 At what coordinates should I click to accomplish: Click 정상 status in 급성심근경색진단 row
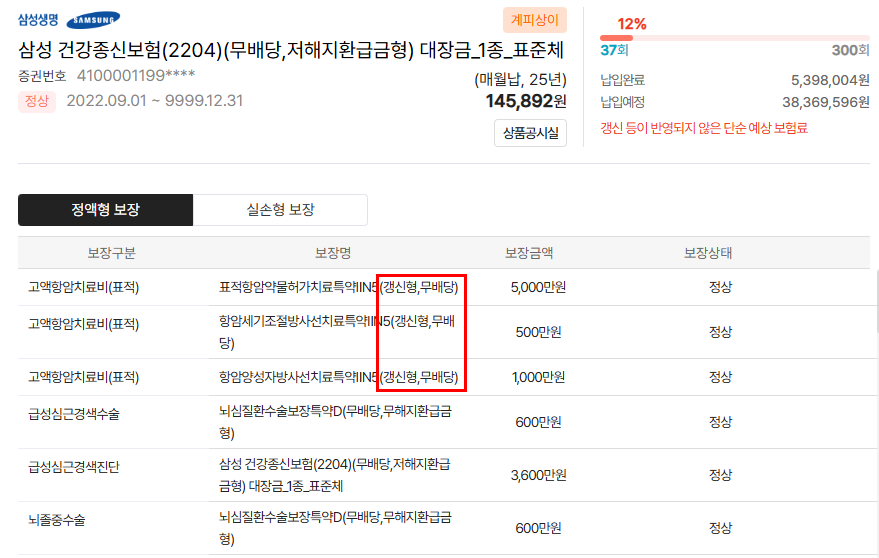[720, 475]
